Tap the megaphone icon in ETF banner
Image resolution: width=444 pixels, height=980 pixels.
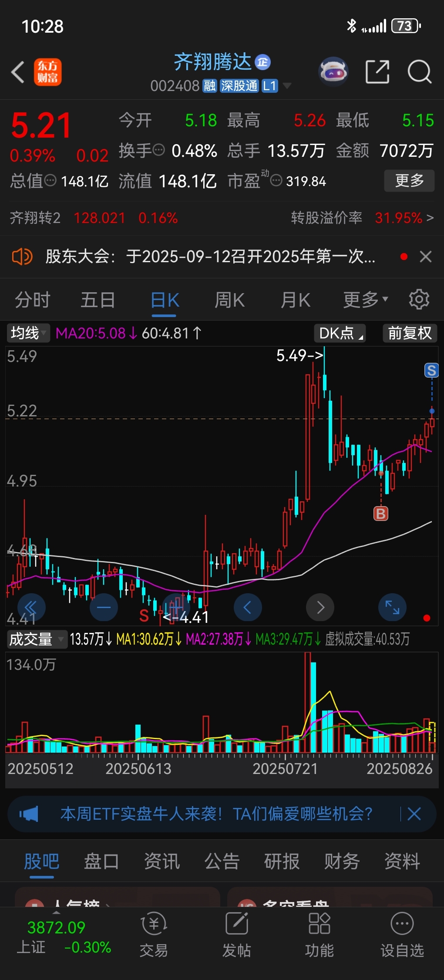click(x=29, y=814)
